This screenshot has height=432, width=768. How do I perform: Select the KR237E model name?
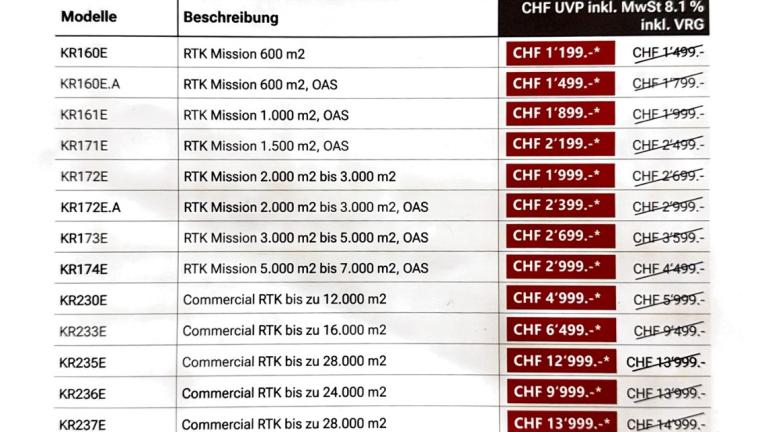[82, 425]
